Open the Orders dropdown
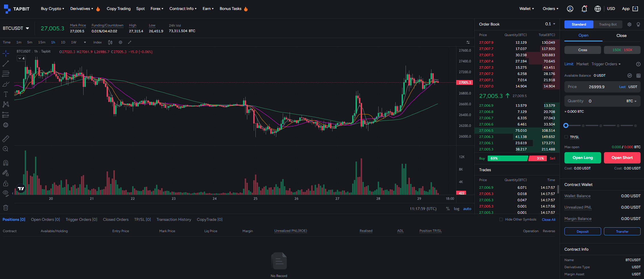Image resolution: width=644 pixels, height=279 pixels. pos(550,9)
